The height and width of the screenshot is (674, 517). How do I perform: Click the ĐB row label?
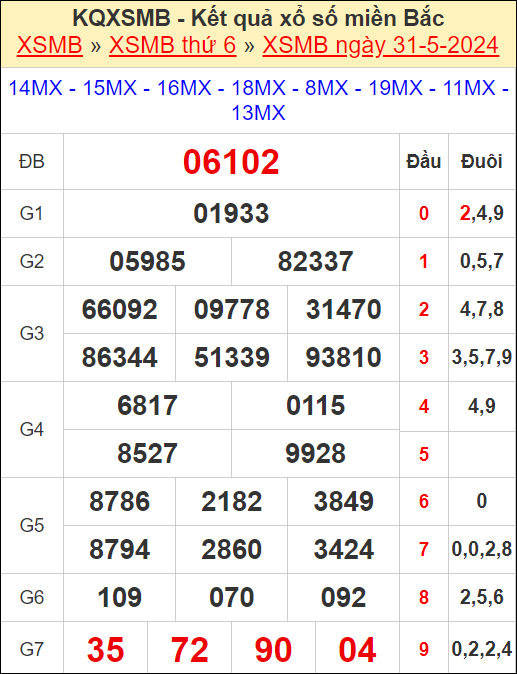(x=32, y=162)
